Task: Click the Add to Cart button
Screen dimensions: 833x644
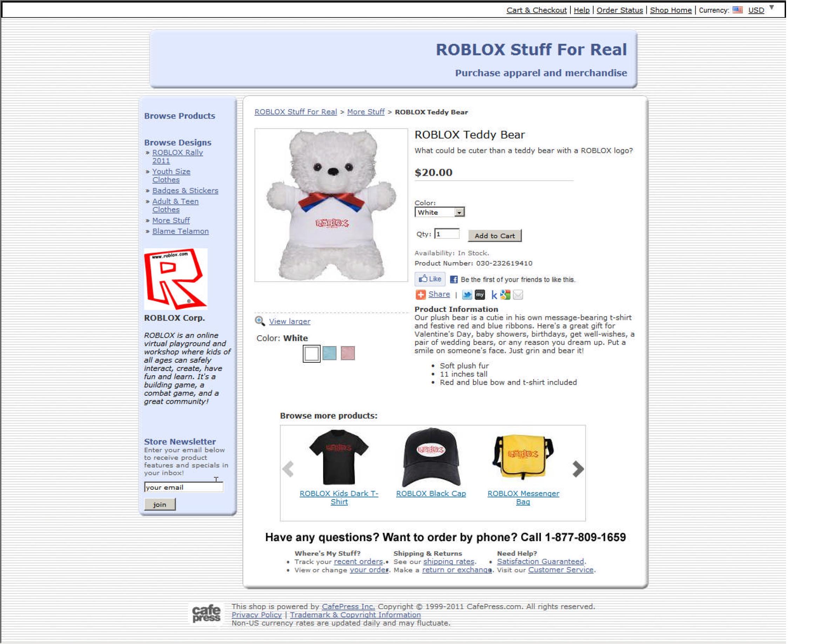Action: [x=494, y=236]
